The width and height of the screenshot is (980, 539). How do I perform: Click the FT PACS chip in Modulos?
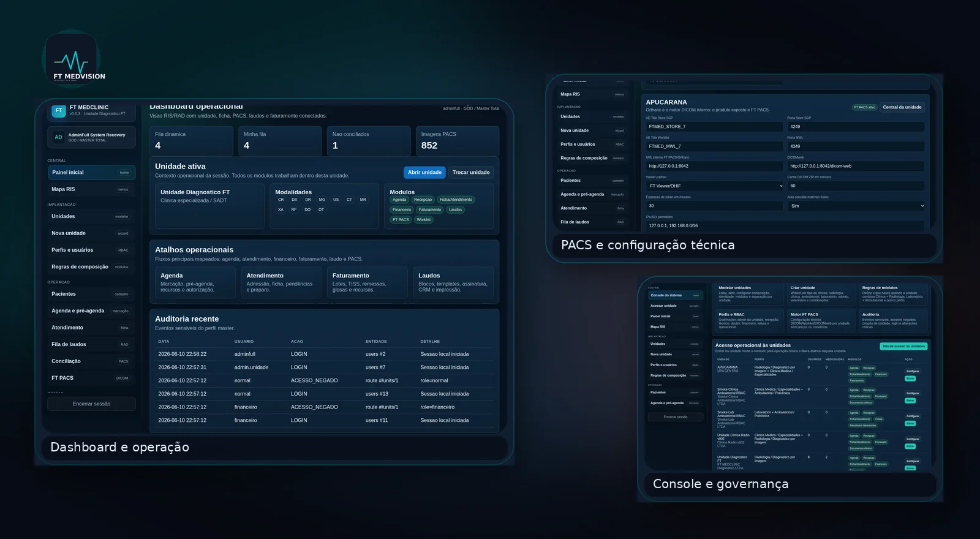401,220
